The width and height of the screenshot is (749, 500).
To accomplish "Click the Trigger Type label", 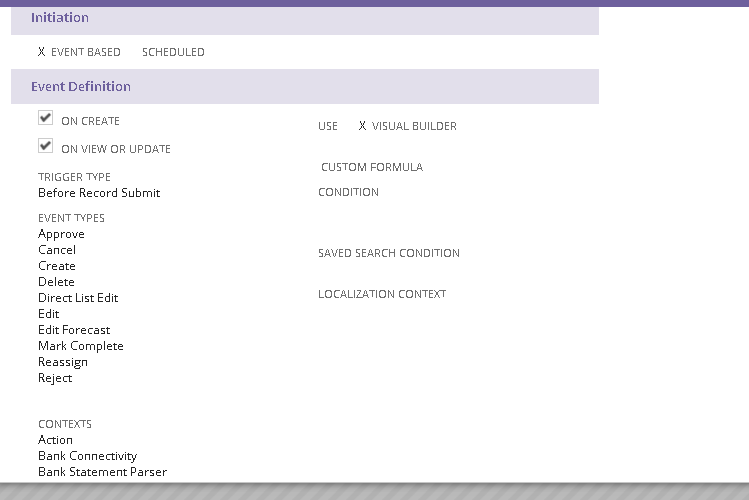I will [x=74, y=177].
